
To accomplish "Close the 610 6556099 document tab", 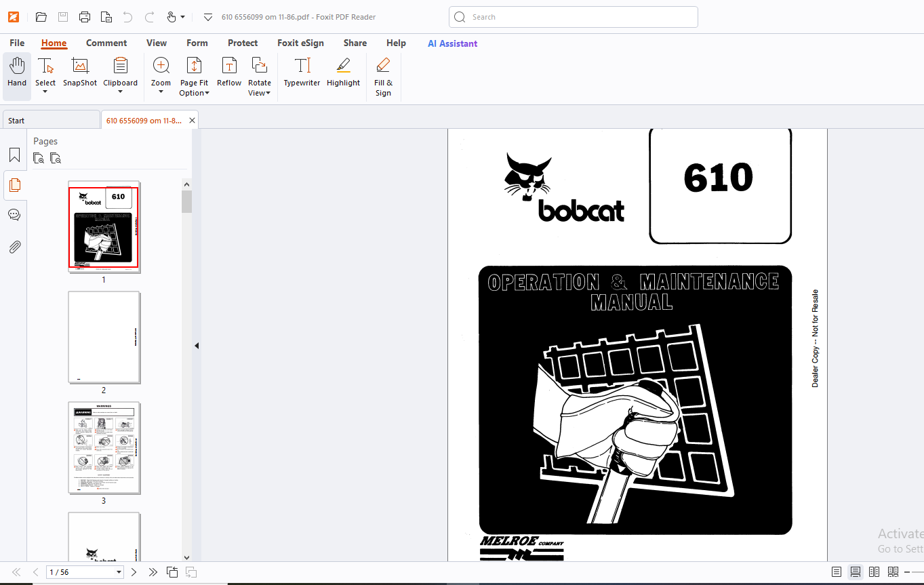I will (193, 120).
